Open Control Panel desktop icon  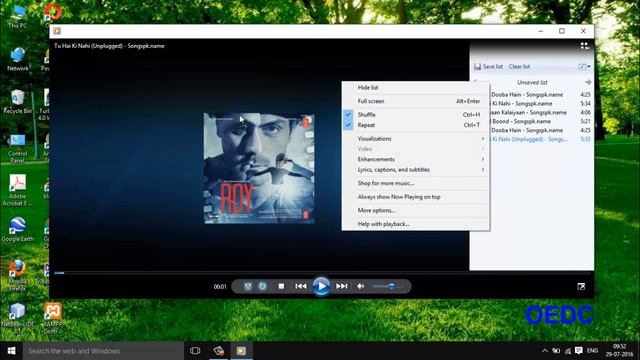18,149
